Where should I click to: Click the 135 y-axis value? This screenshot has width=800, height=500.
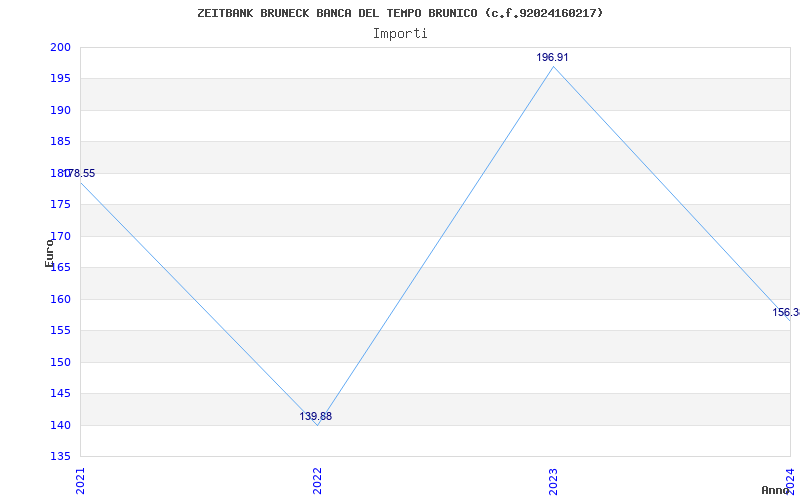tap(60, 457)
